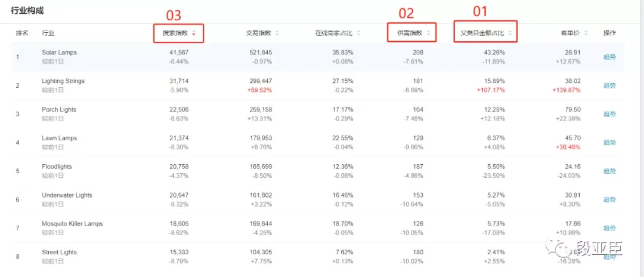Sort by 交易指数 arrow icon

[x=277, y=33]
